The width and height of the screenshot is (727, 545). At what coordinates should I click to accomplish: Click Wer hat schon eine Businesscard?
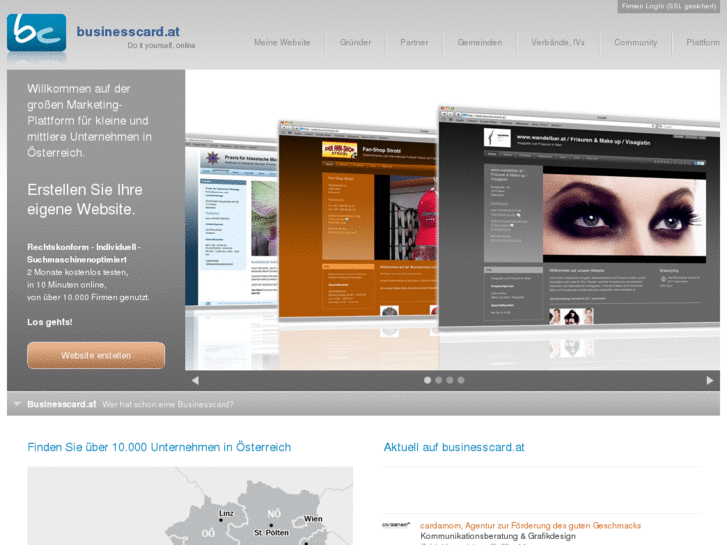(168, 404)
